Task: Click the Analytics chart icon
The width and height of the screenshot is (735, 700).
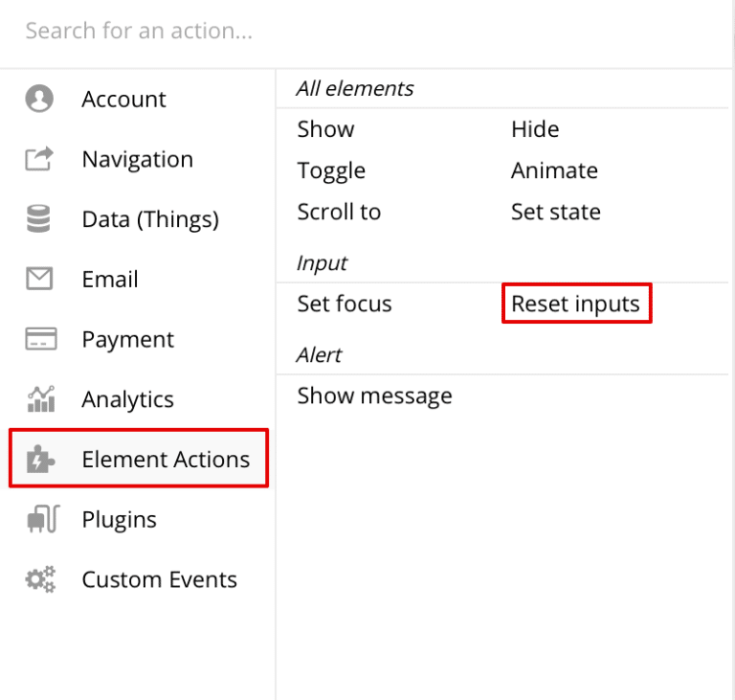Action: pos(40,399)
